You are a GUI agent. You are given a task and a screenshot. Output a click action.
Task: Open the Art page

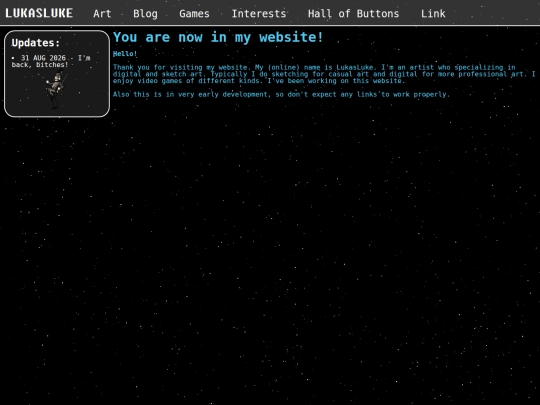102,13
